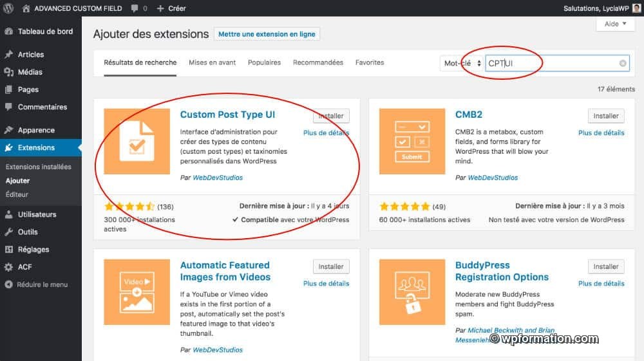Open Plus de détails for Custom Post Type UI
Screen dimensions: 644x361
326,133
